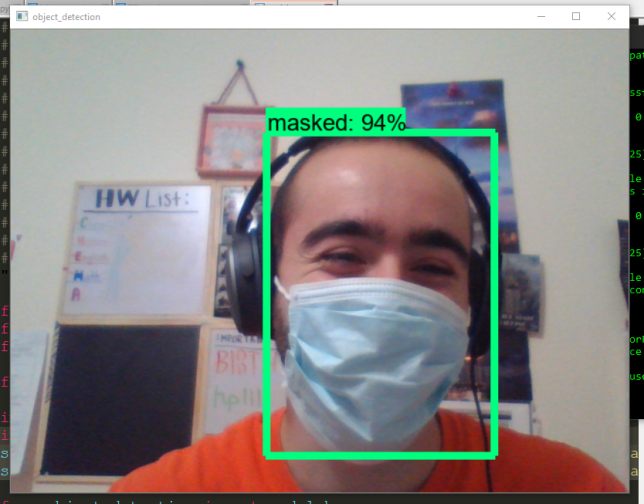Close the object_detection window
Viewport: 644px width, 504px height.
[611, 17]
